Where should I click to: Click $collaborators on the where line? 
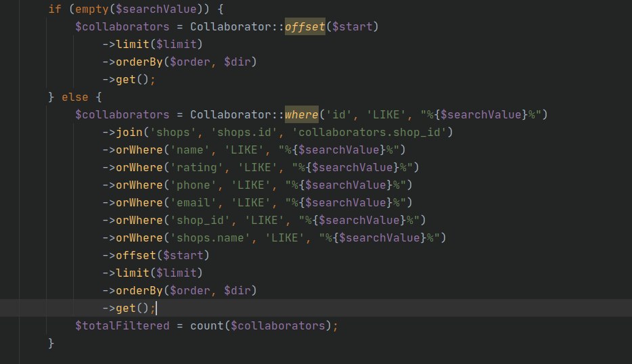tap(122, 115)
